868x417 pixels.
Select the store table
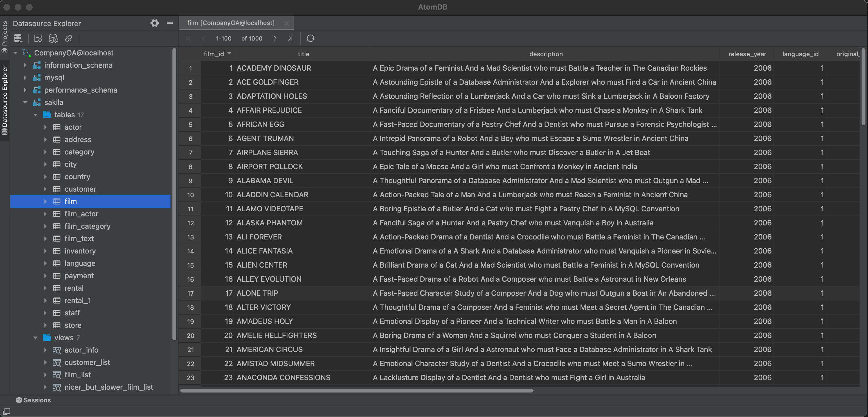73,325
